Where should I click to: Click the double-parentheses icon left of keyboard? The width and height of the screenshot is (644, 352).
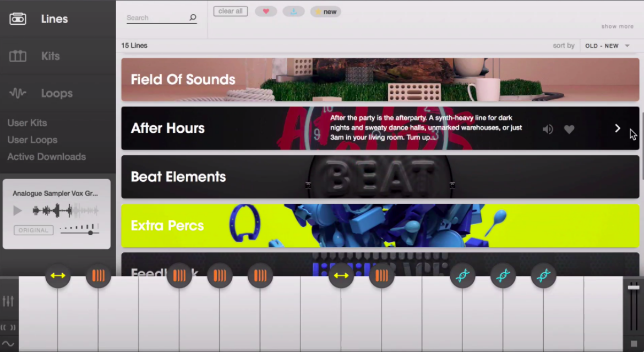click(8, 327)
